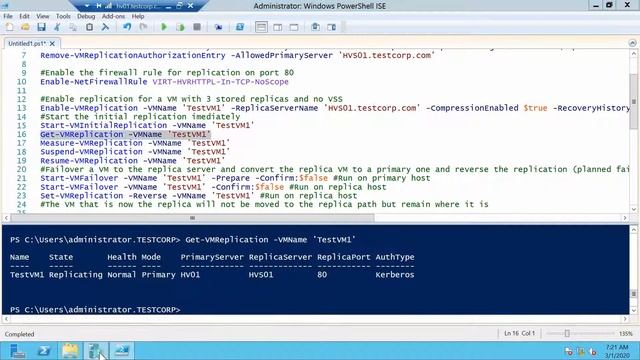This screenshot has width=640, height=360.
Task: Stop operation with the square icon
Action: pyautogui.click(x=197, y=27)
